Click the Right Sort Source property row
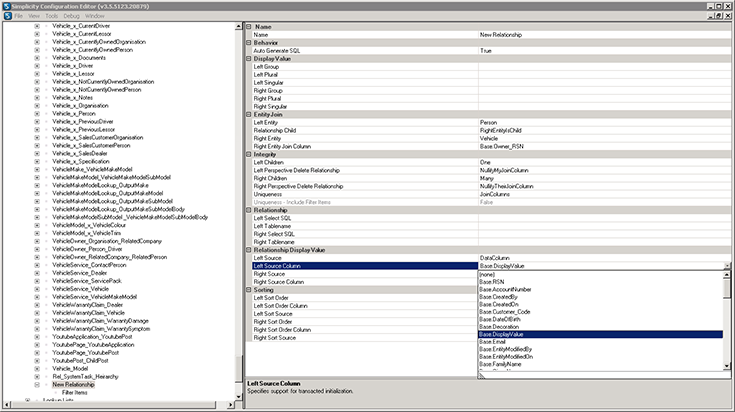The width and height of the screenshot is (735, 412). coord(365,337)
